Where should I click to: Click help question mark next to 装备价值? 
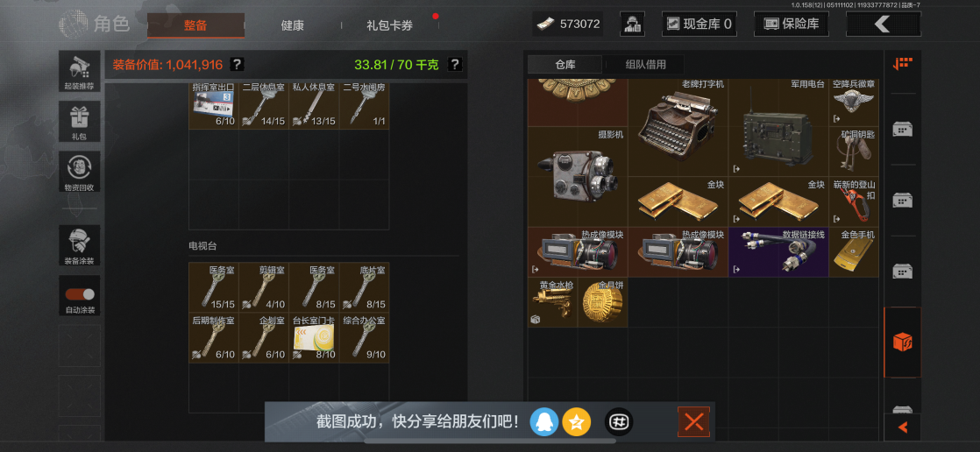[237, 64]
